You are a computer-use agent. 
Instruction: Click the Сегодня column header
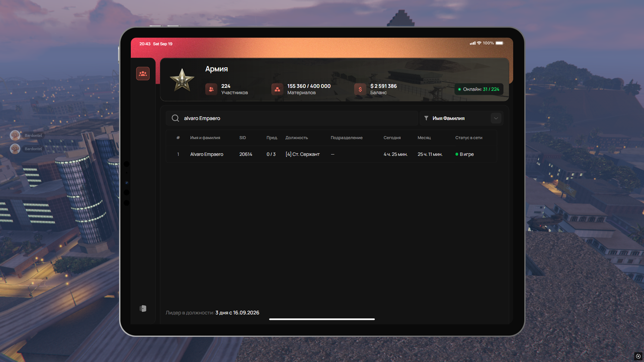(392, 138)
